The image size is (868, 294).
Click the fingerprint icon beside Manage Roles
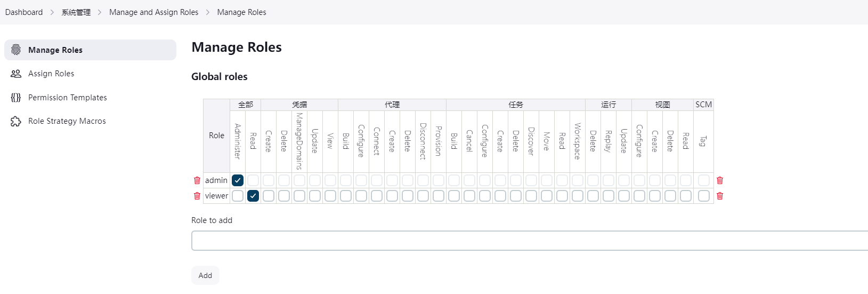[16, 50]
